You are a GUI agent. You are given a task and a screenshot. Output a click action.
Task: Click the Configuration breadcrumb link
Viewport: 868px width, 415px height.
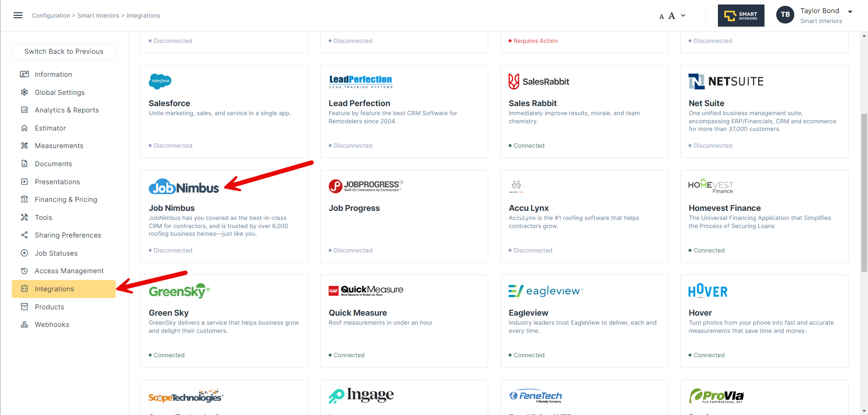[x=51, y=15]
